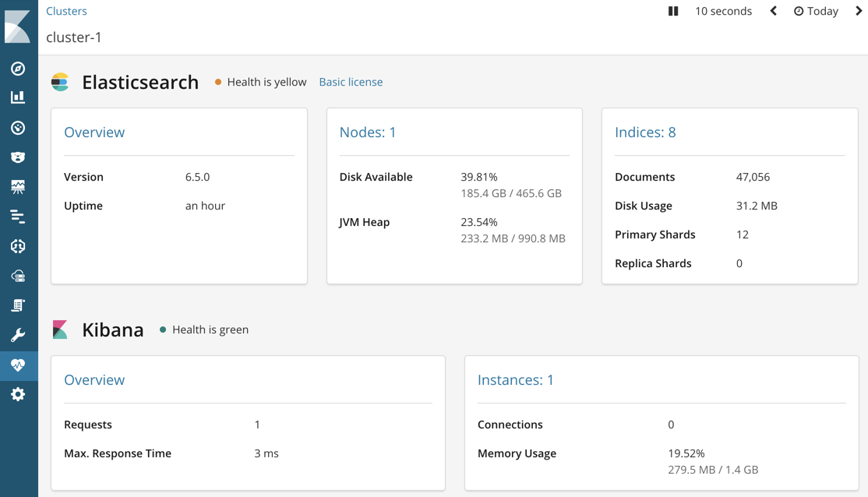
Task: Pause the auto-refresh with the pause button
Action: pyautogui.click(x=672, y=11)
